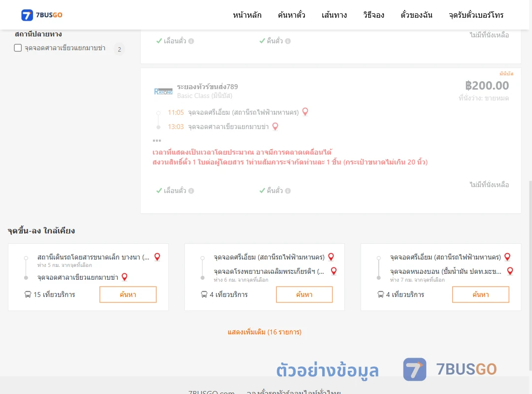Open map pin for จุดจอดศรีเอี่ยม in third nearby card
This screenshot has width=532, height=394.
click(507, 257)
